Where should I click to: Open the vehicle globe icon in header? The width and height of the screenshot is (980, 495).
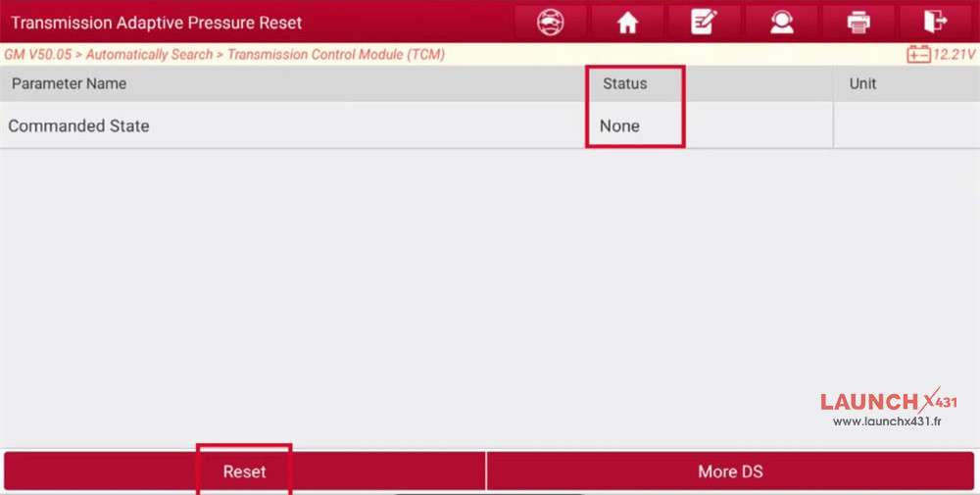click(550, 23)
